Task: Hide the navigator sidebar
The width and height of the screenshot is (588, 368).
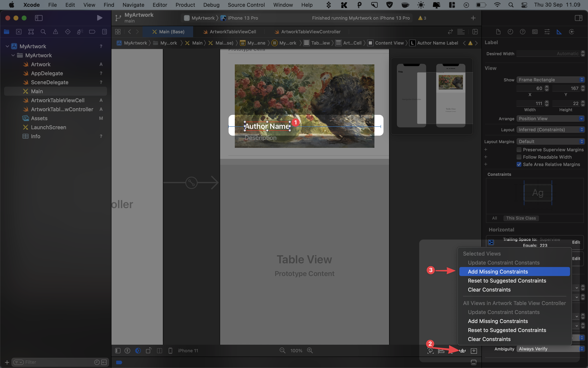Action: (39, 18)
